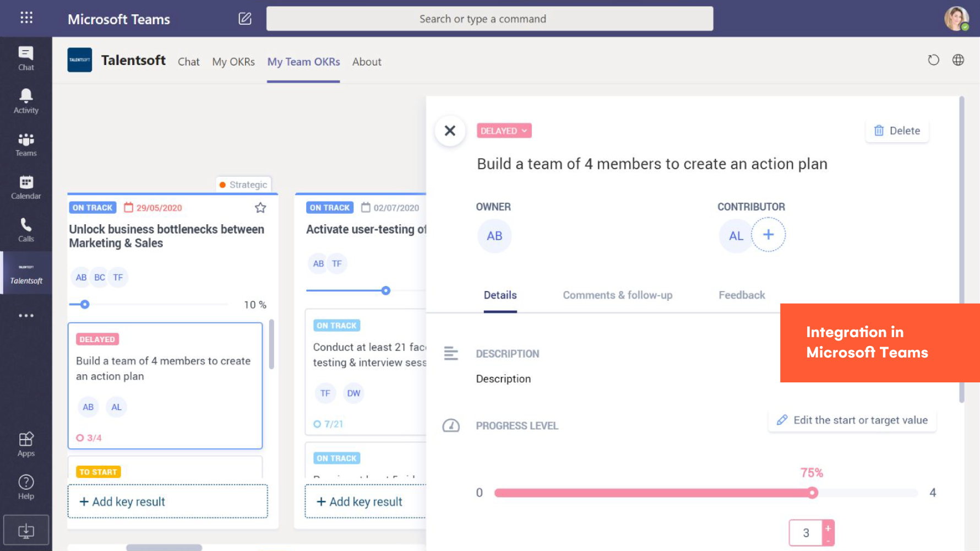980x551 pixels.
Task: Delete this key result
Action: (x=897, y=131)
